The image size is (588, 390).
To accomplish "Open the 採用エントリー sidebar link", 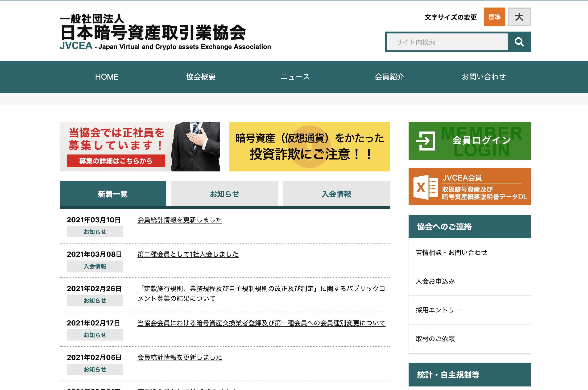I will coord(469,310).
